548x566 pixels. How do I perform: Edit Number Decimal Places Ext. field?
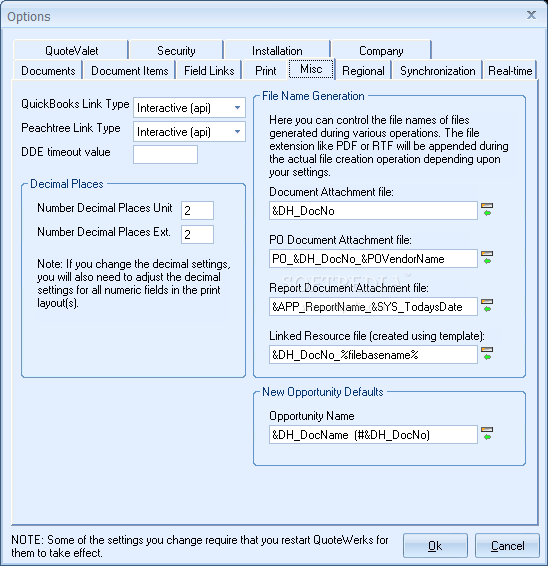click(x=197, y=234)
